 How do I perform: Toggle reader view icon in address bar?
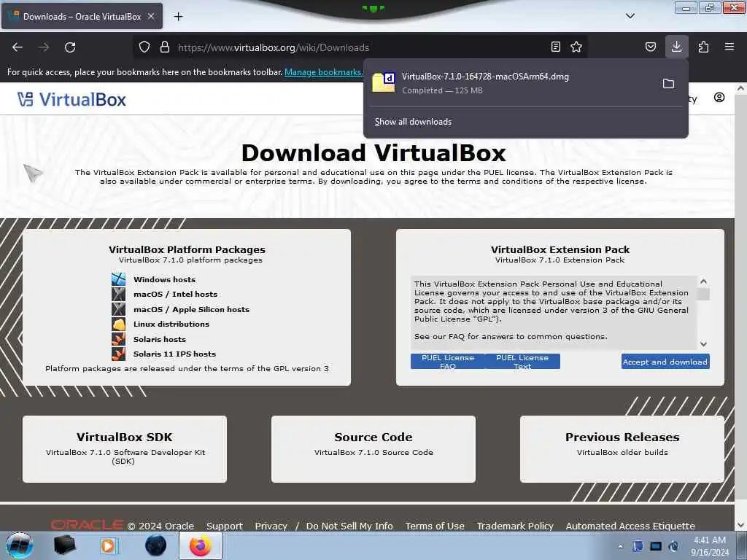click(555, 47)
